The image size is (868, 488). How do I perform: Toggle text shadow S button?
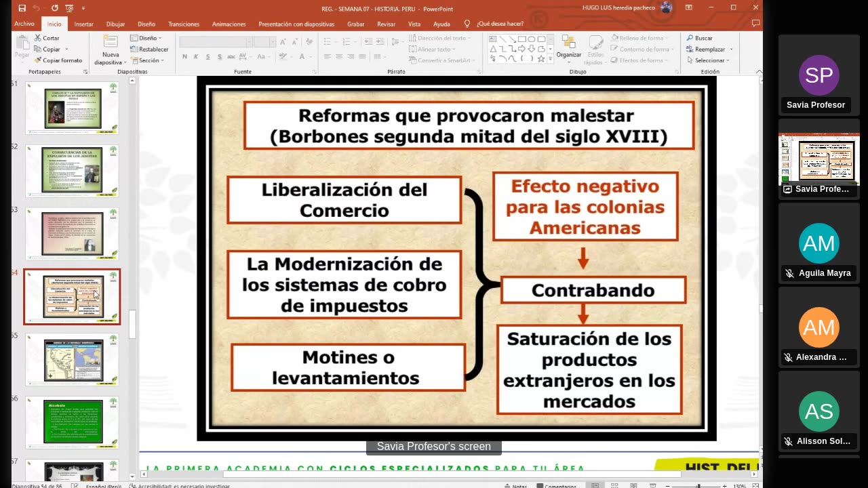(220, 57)
